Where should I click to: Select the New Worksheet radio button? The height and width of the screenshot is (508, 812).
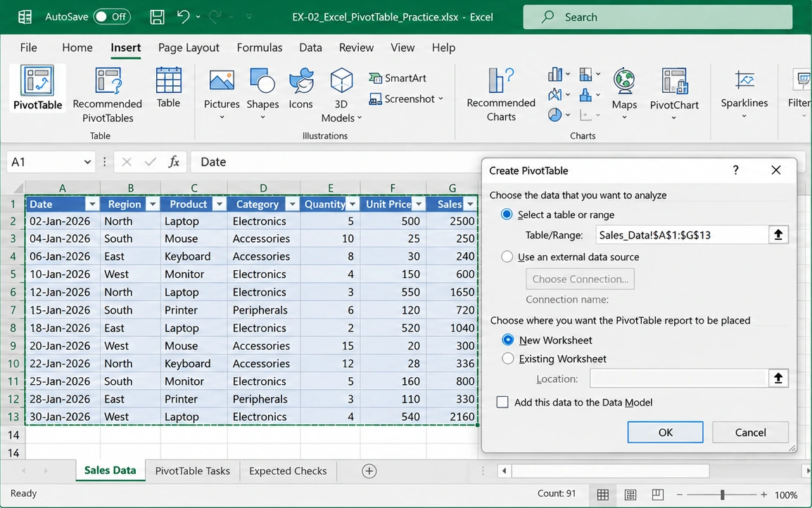coord(508,340)
